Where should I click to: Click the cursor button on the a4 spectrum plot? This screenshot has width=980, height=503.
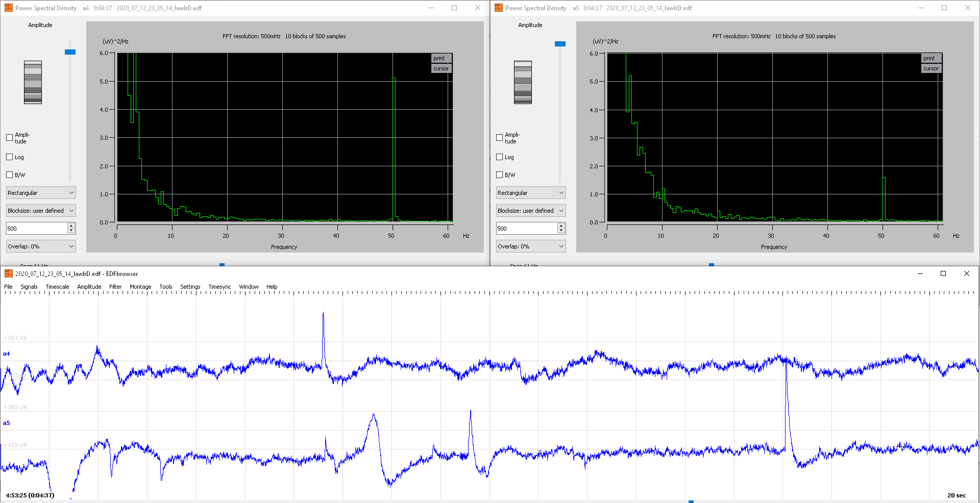pos(442,68)
